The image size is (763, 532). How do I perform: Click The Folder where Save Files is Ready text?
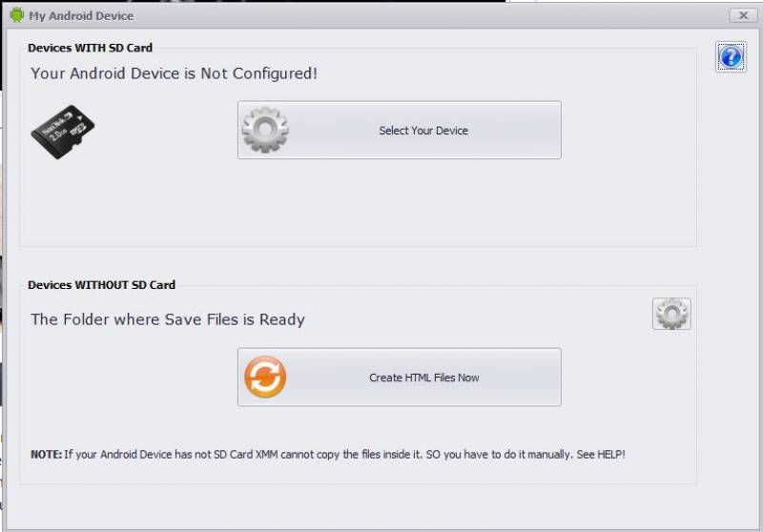(168, 319)
